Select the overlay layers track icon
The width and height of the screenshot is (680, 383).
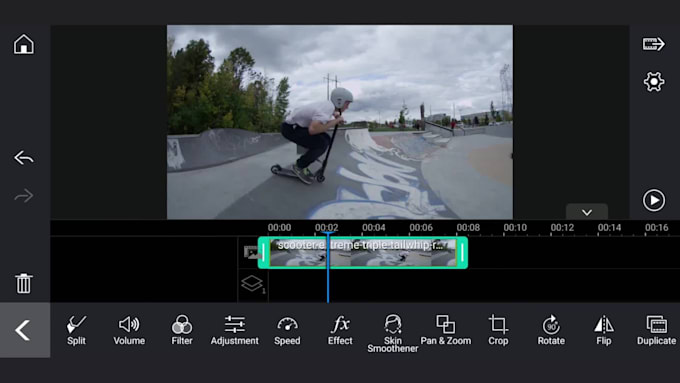(x=252, y=284)
